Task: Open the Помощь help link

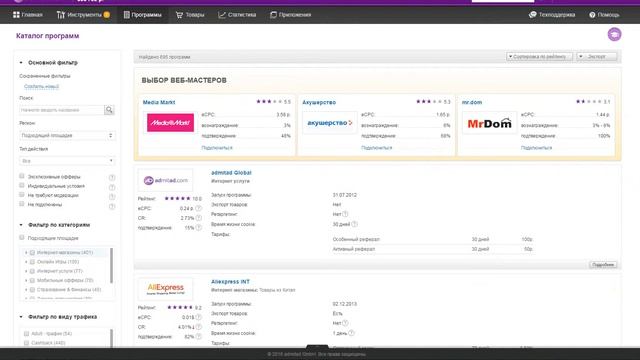Action: point(604,15)
